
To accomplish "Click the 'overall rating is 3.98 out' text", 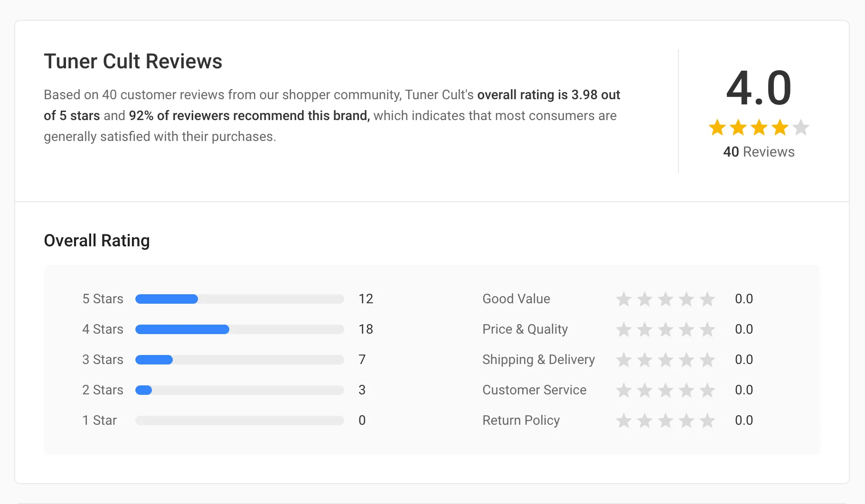I will click(x=548, y=95).
